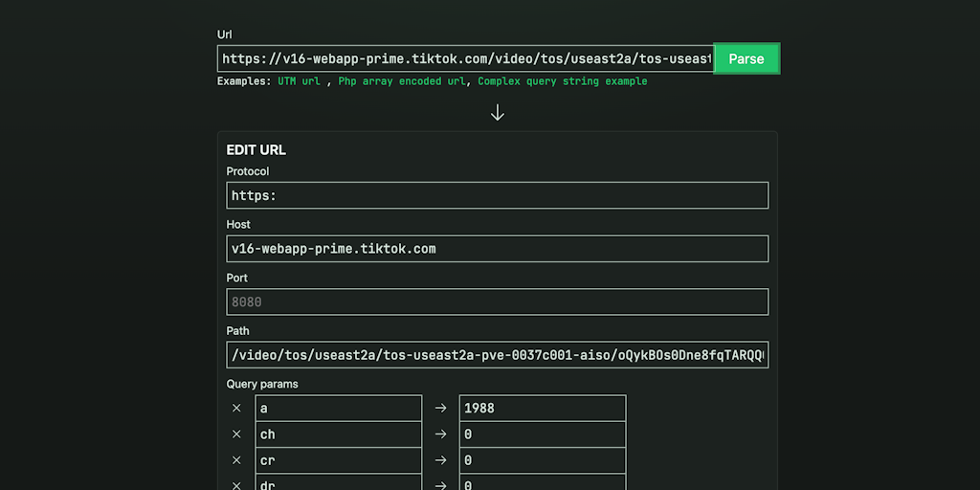Open Complex query string example
Viewport: 980px width, 490px height.
(x=563, y=81)
